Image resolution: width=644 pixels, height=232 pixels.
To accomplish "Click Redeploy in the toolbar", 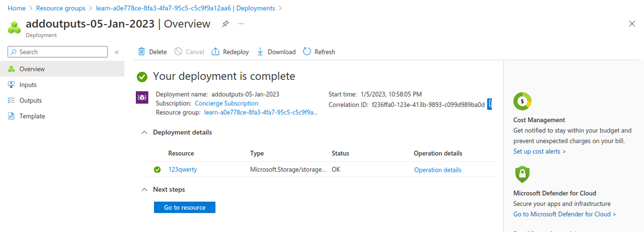I will (230, 52).
